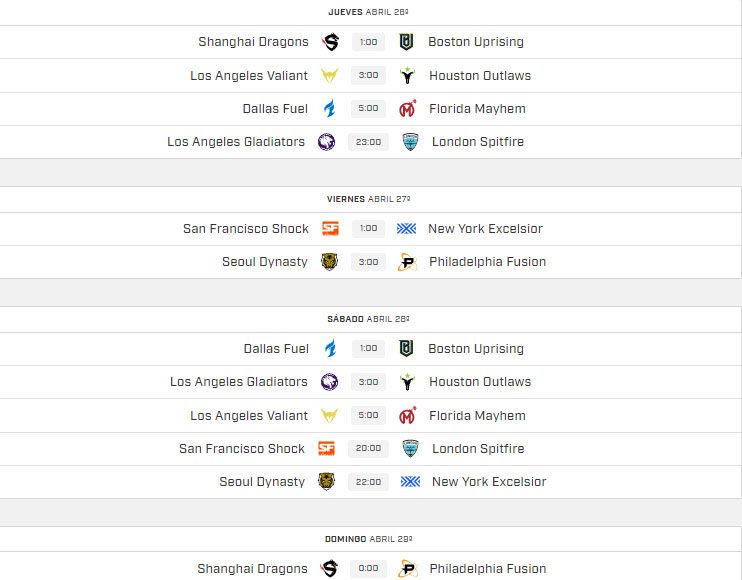Click the Shanghai Dragons logo beside Boston Uprising
The image size is (742, 580).
coord(330,42)
